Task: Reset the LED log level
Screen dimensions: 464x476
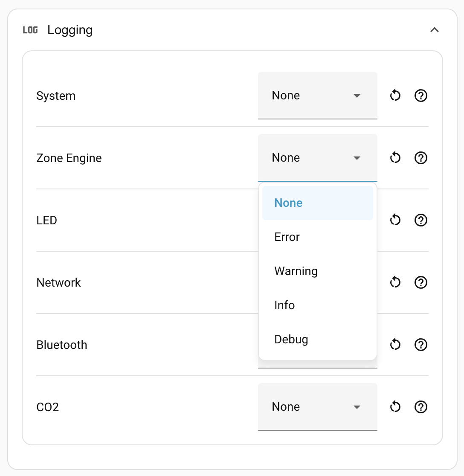Action: [395, 220]
